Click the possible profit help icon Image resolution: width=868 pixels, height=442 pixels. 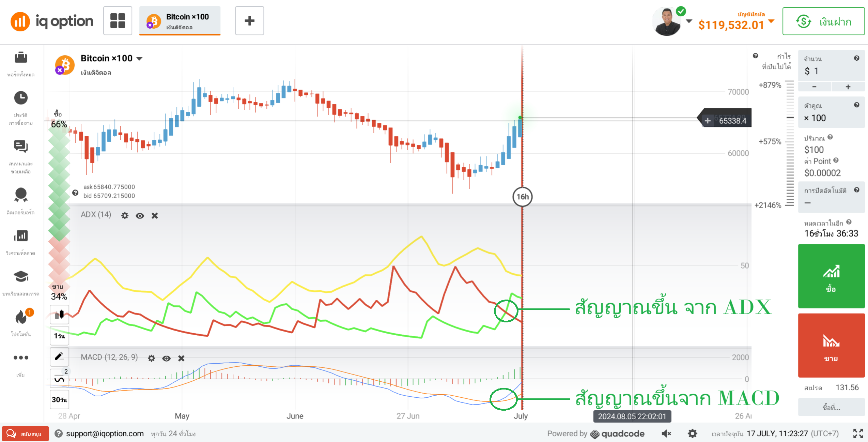coord(755,56)
